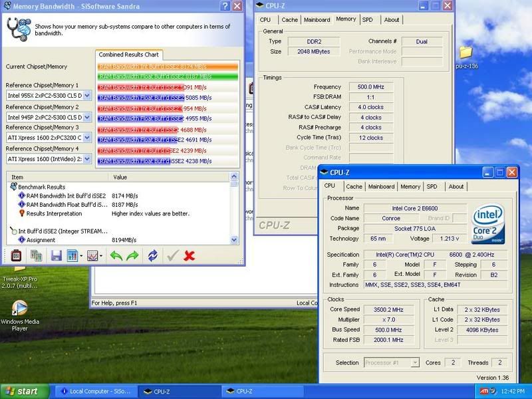Cancel with the red X toolbar icon
532x399 pixels.
pyautogui.click(x=189, y=255)
